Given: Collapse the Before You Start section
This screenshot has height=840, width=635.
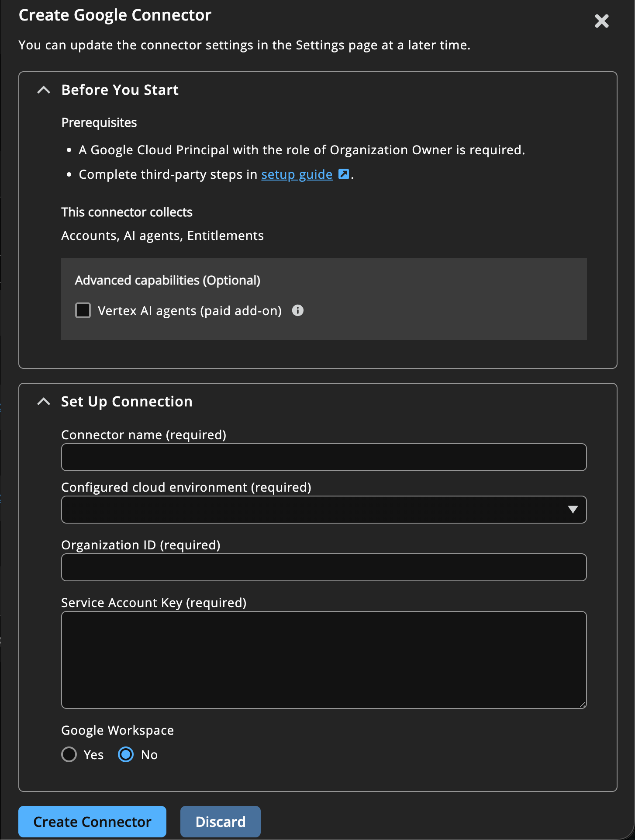Looking at the screenshot, I should pyautogui.click(x=44, y=90).
